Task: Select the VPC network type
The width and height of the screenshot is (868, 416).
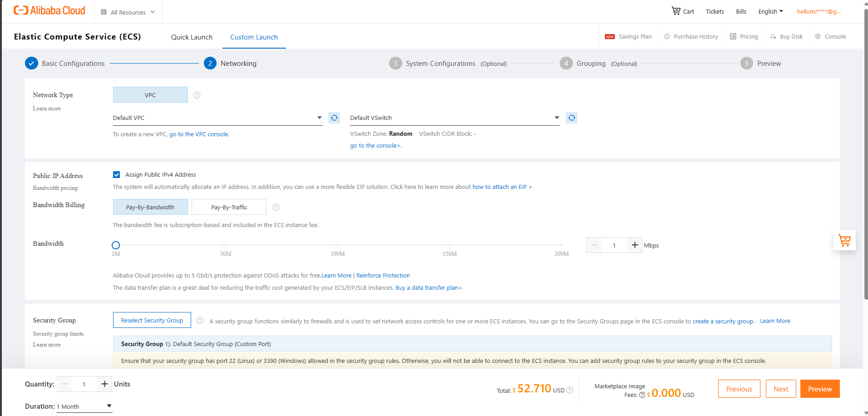Action: (x=150, y=95)
